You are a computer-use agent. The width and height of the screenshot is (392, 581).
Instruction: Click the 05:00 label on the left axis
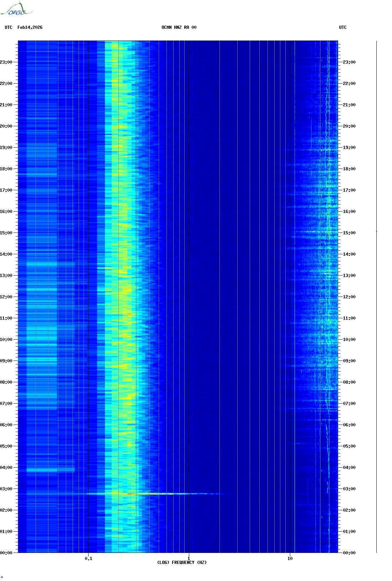(6, 446)
